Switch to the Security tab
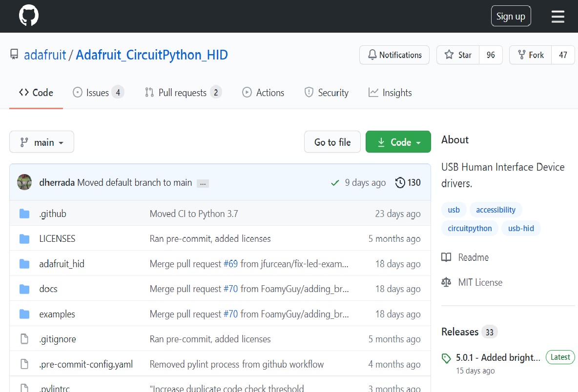Viewport: 578px width, 392px height. click(326, 93)
